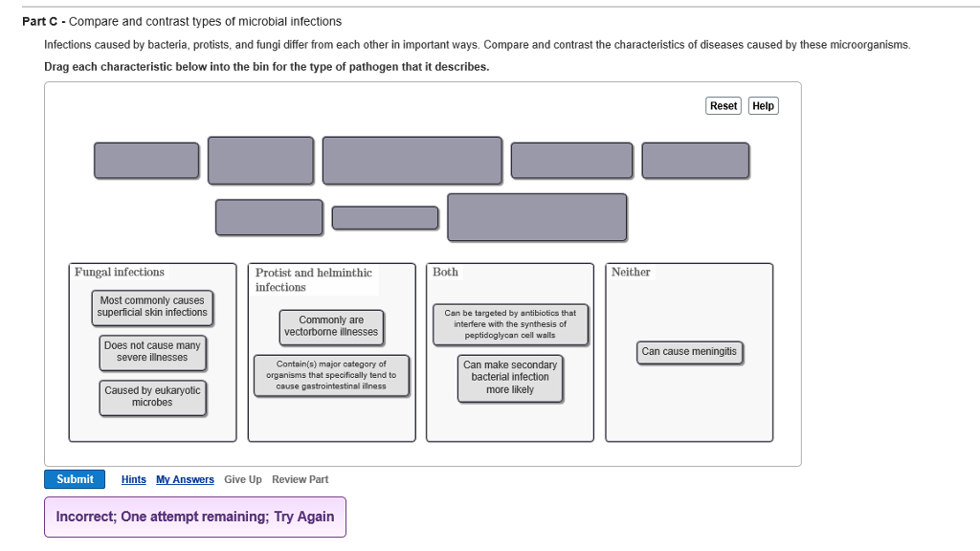980x551 pixels.
Task: Select 'Can make secondary bacterial infection more likely' tile
Action: [x=510, y=378]
